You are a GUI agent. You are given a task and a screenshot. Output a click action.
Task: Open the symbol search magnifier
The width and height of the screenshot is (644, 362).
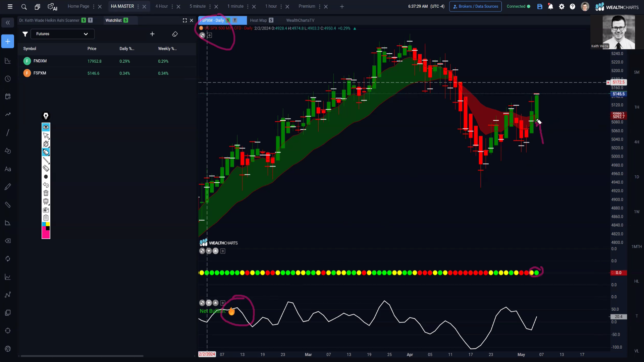tap(24, 7)
